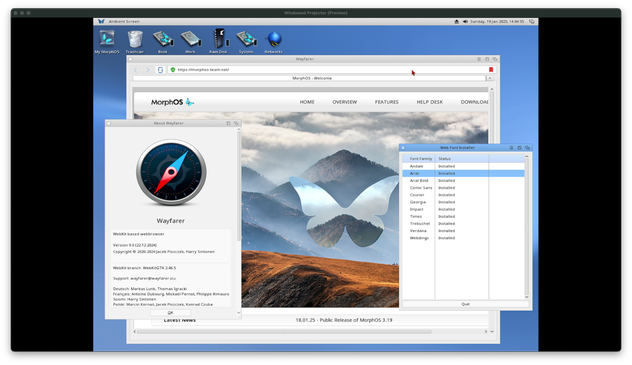The height and width of the screenshot is (365, 632).
Task: Click the About Wayfarer window zoom gadget
Action: [x=228, y=123]
